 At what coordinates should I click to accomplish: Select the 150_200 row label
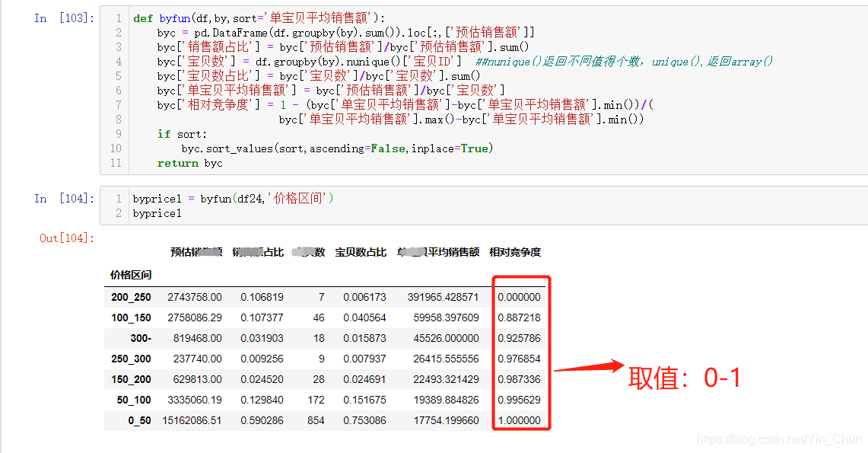(x=131, y=379)
